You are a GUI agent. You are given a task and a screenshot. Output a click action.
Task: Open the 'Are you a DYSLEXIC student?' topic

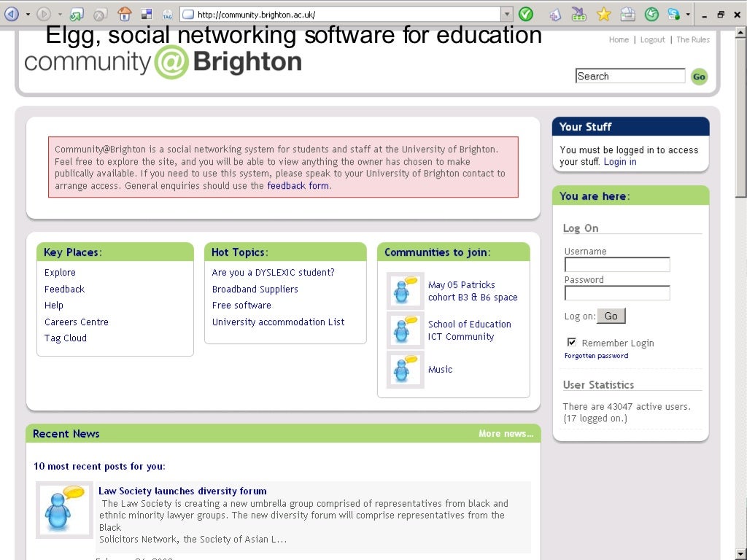[x=273, y=273]
